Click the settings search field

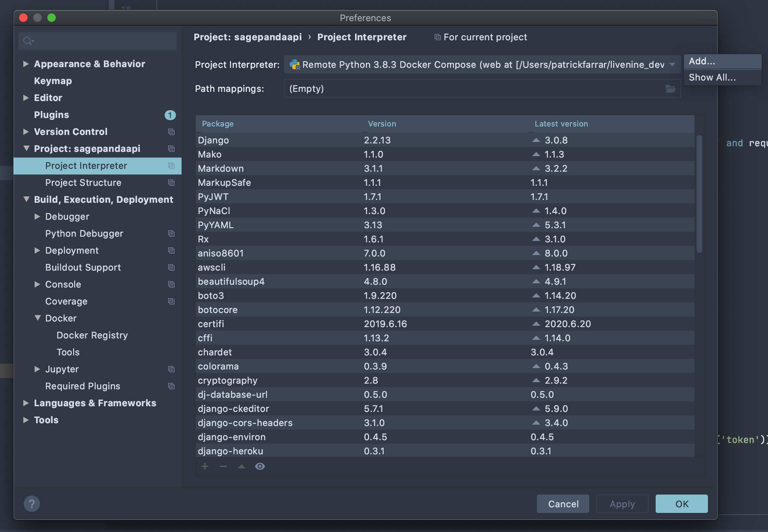tap(98, 41)
